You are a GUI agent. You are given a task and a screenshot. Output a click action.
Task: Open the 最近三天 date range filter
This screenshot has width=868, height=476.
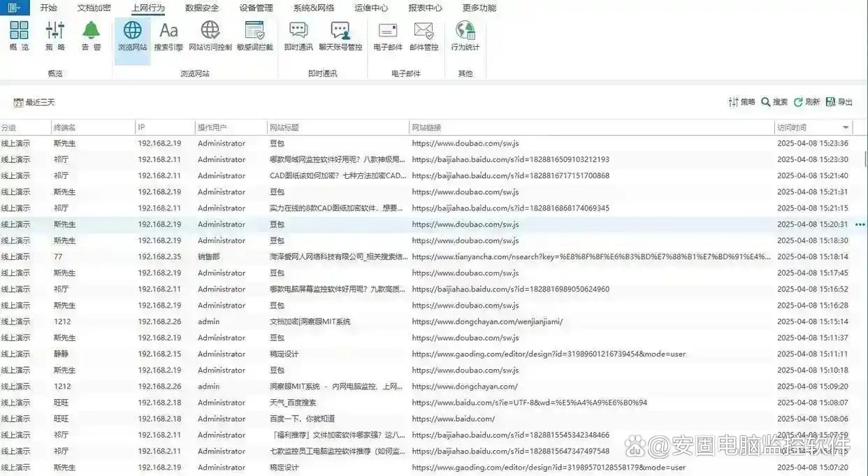34,103
